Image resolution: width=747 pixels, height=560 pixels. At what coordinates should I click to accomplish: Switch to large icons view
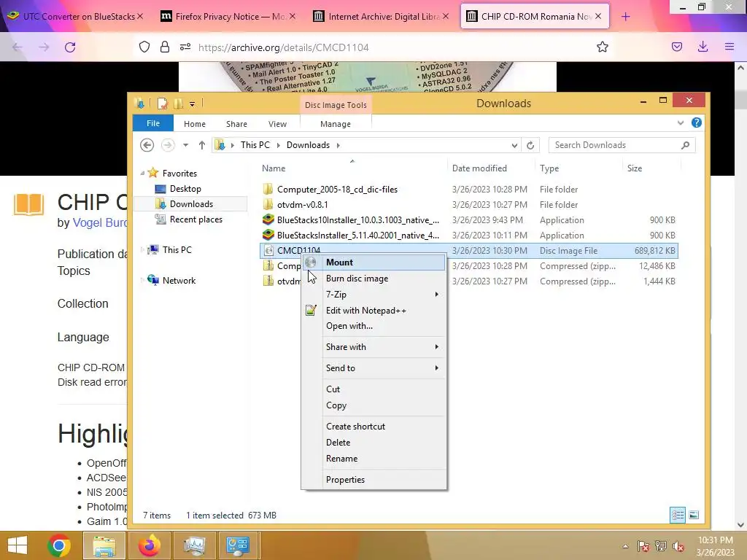tap(694, 515)
